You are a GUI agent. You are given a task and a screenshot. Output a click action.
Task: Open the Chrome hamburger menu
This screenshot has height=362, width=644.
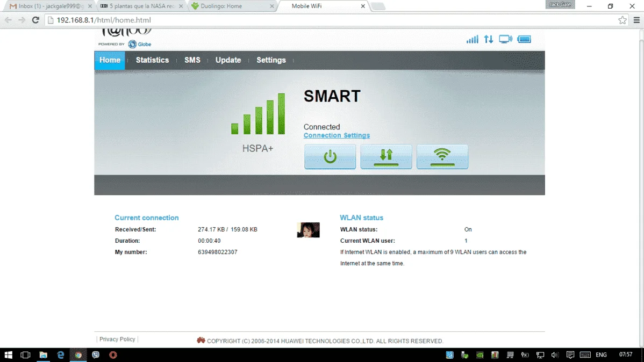636,20
